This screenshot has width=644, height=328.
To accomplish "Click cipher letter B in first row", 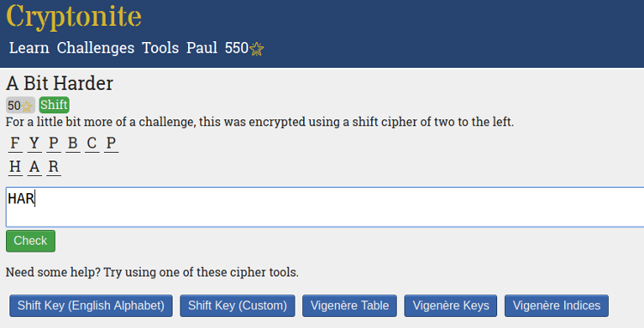I will [x=73, y=143].
